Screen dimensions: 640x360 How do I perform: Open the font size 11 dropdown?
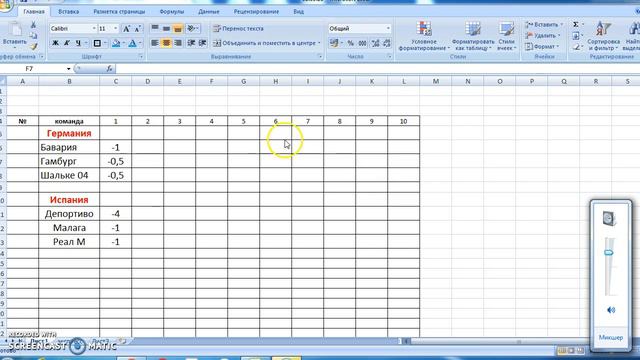coord(116,29)
